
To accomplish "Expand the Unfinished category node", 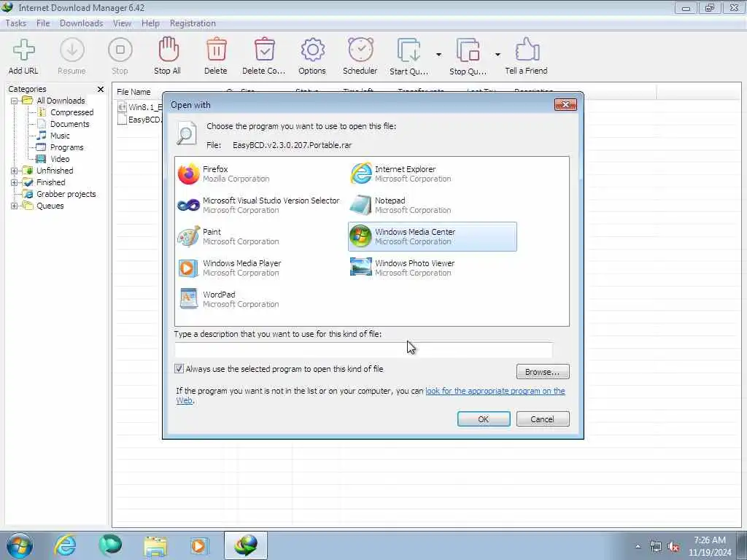I will pyautogui.click(x=15, y=171).
